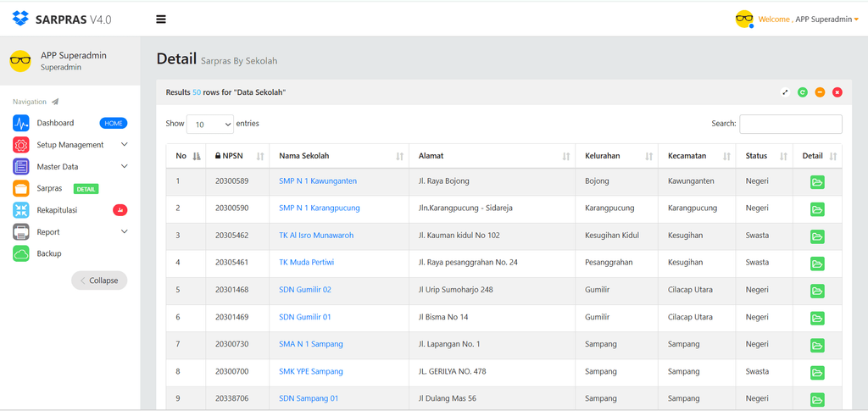Click the blue HOME badge
Image resolution: width=868 pixels, height=411 pixels.
[x=114, y=124]
